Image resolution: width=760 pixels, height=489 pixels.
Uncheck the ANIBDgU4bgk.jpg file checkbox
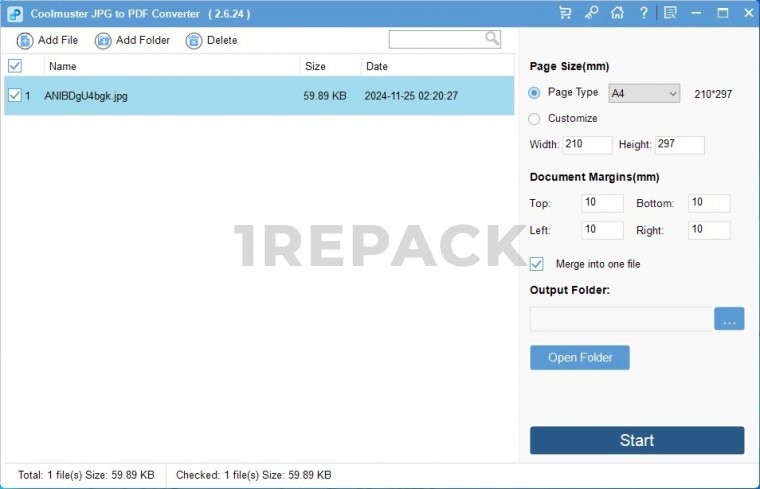[x=14, y=96]
